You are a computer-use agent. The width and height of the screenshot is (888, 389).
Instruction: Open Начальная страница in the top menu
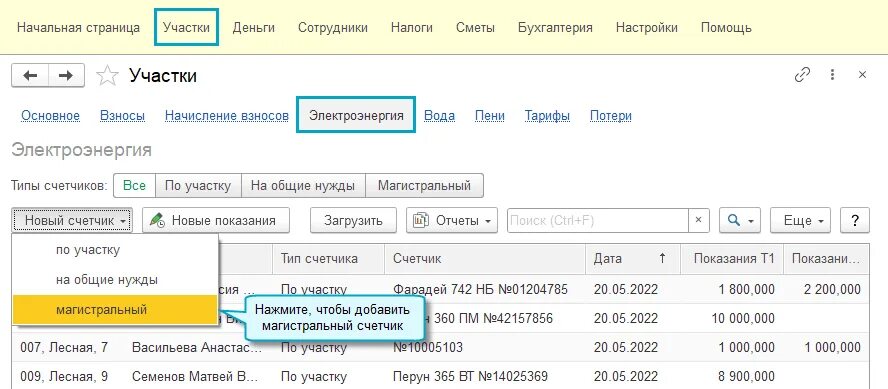pyautogui.click(x=78, y=27)
